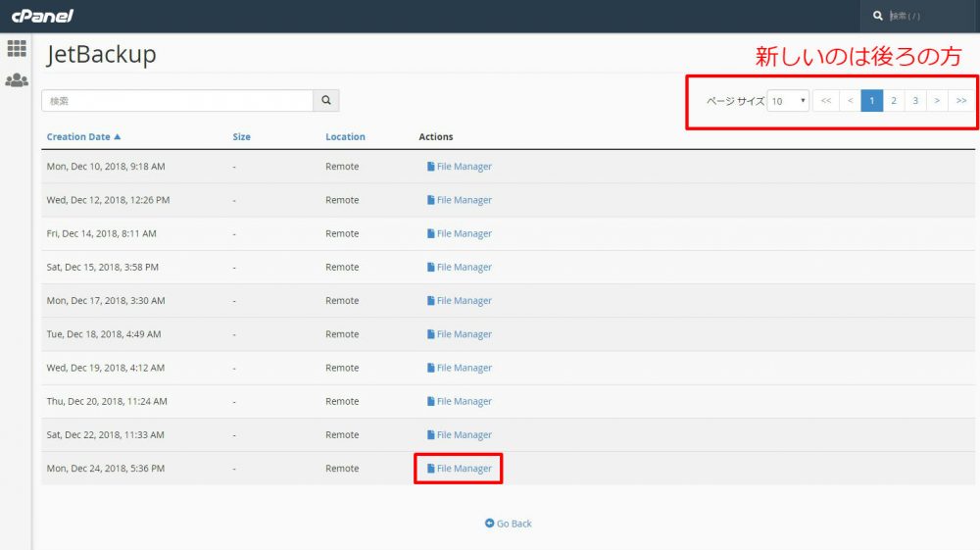Go to previous page arrow

[850, 100]
